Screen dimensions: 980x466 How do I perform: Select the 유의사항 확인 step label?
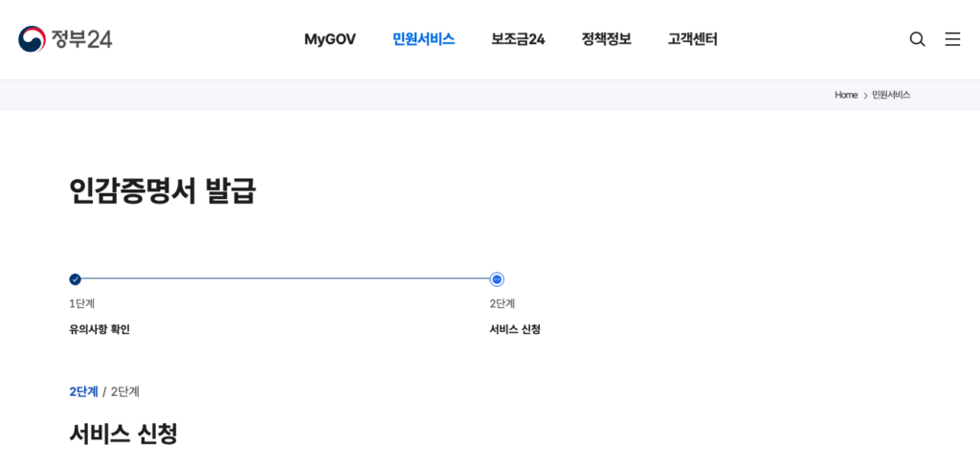[x=100, y=329]
